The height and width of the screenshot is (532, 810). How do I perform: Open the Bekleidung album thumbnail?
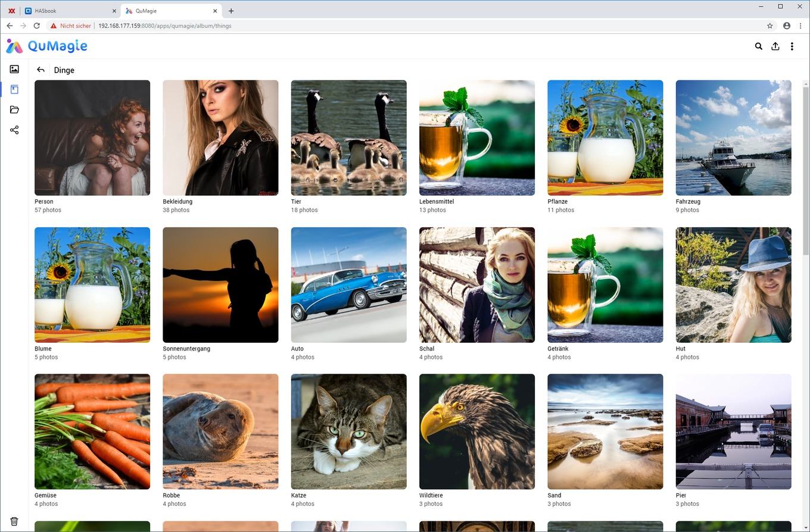pos(220,137)
